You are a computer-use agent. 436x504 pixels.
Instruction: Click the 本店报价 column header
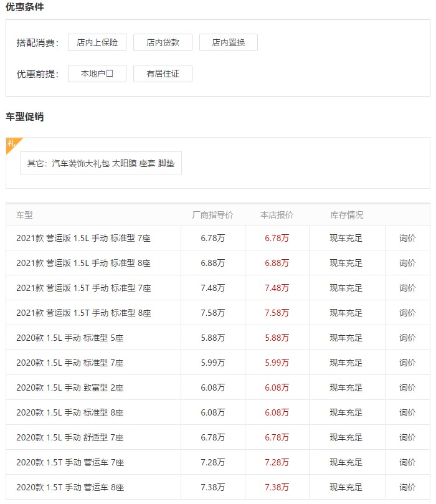277,215
